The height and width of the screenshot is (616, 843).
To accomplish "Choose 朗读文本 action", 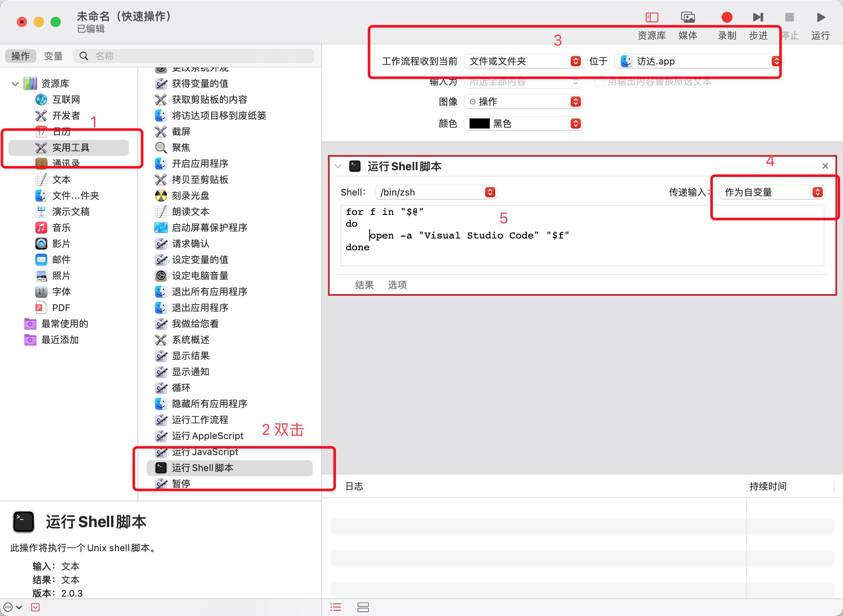I will point(182,212).
